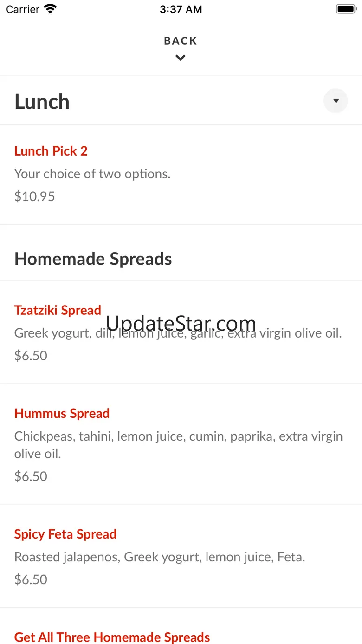Screen dimensions: 362x644
Task: Tap "Your choice of two options" description
Action: [92, 174]
